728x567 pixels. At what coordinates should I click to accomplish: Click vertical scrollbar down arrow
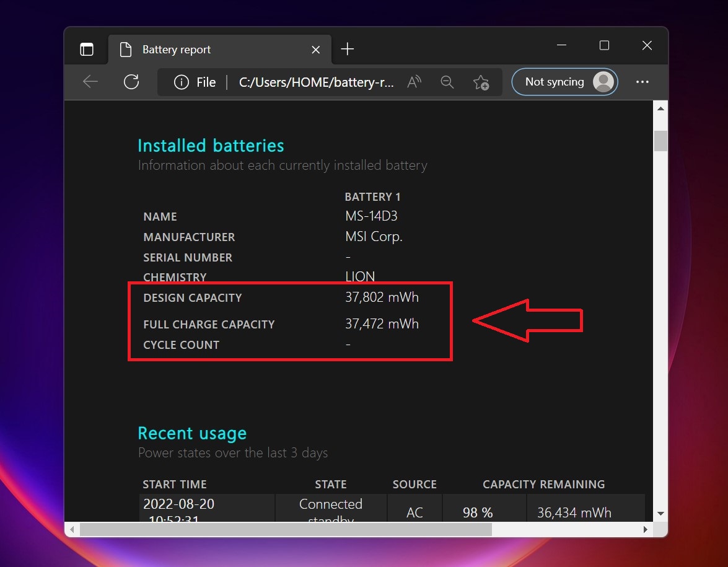coord(660,513)
